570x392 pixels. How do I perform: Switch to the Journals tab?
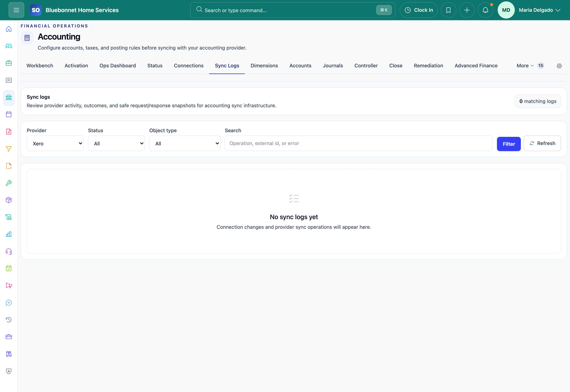click(x=333, y=66)
